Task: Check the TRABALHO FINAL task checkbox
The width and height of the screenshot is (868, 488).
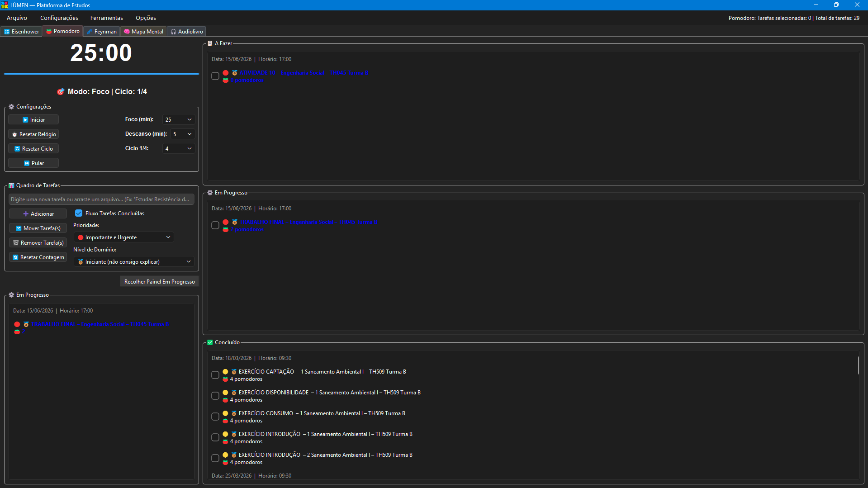Action: pyautogui.click(x=215, y=225)
